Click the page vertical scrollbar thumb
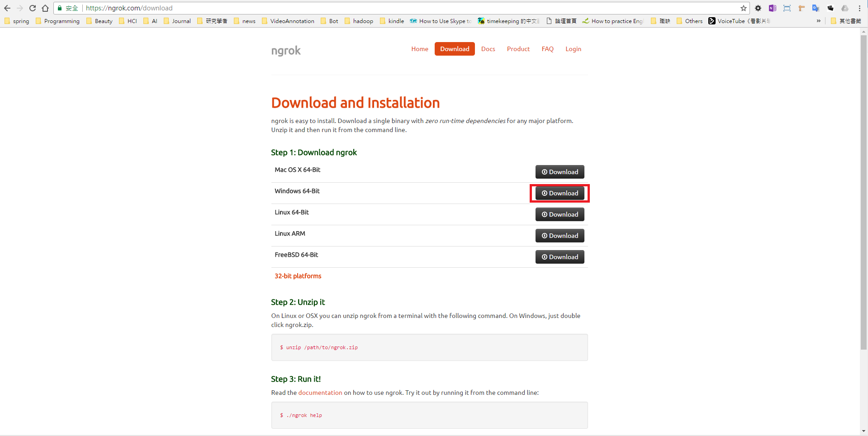 coord(863,192)
